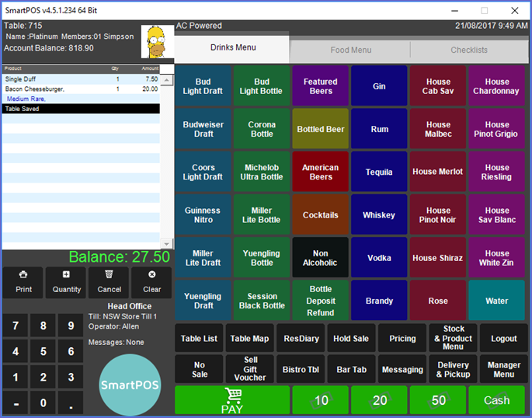Open Featured Beers category
Image resolution: width=532 pixels, height=418 pixels.
320,86
